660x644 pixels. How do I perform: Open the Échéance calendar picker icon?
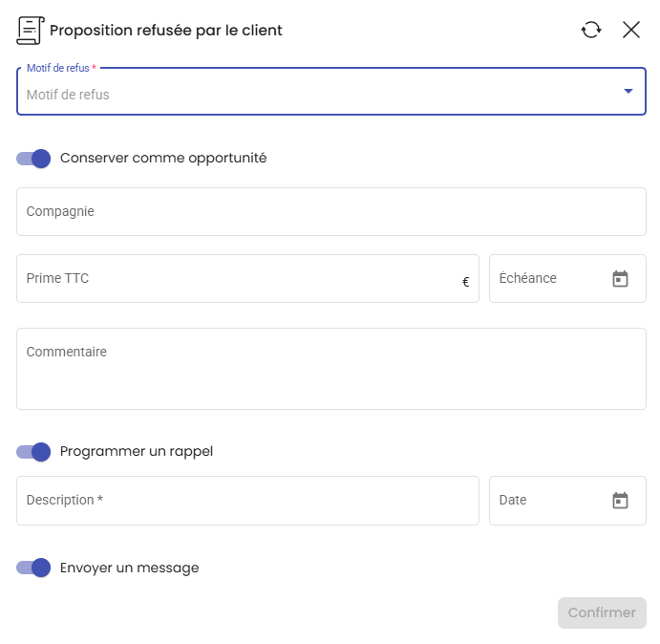[x=620, y=279]
